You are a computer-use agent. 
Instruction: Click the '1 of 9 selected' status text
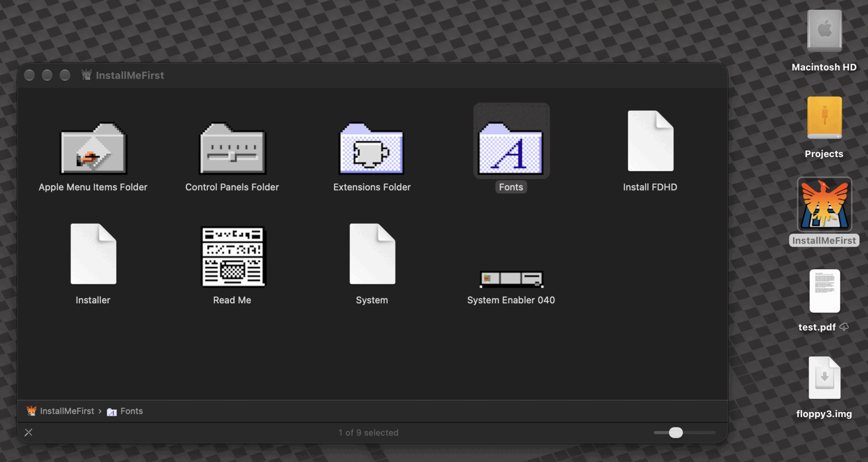[368, 433]
